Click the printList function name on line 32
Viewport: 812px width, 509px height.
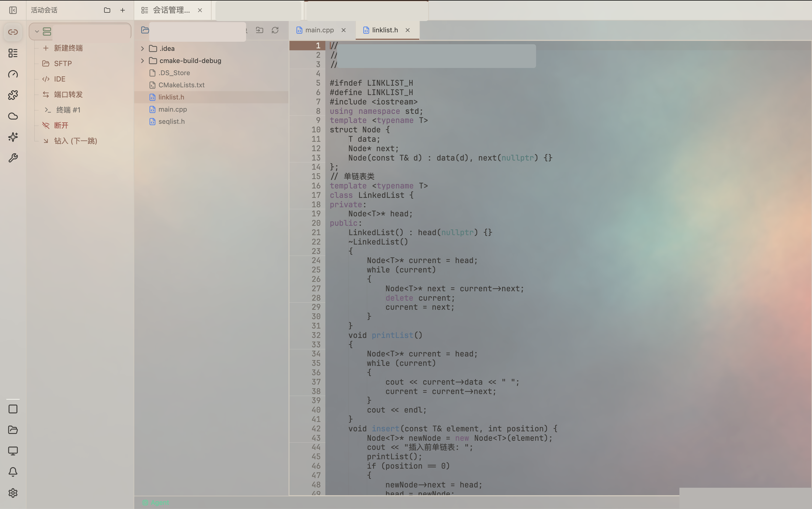tap(392, 335)
